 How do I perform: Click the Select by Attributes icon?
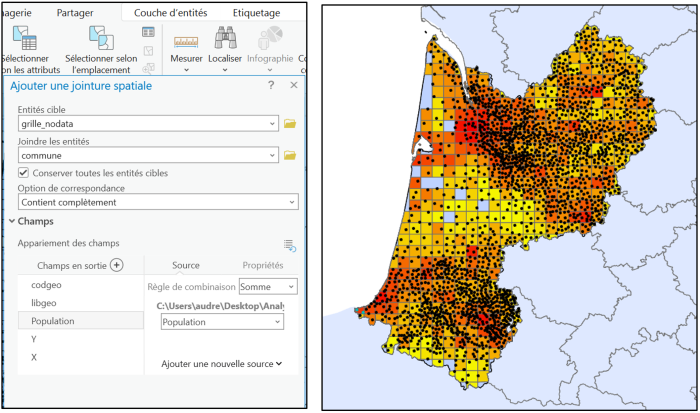[22, 38]
